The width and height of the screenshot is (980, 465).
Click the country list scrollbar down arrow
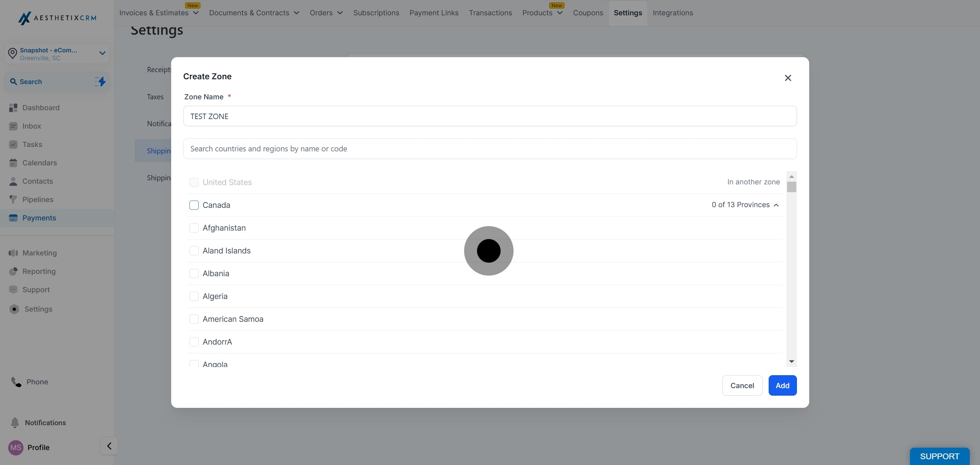tap(791, 362)
